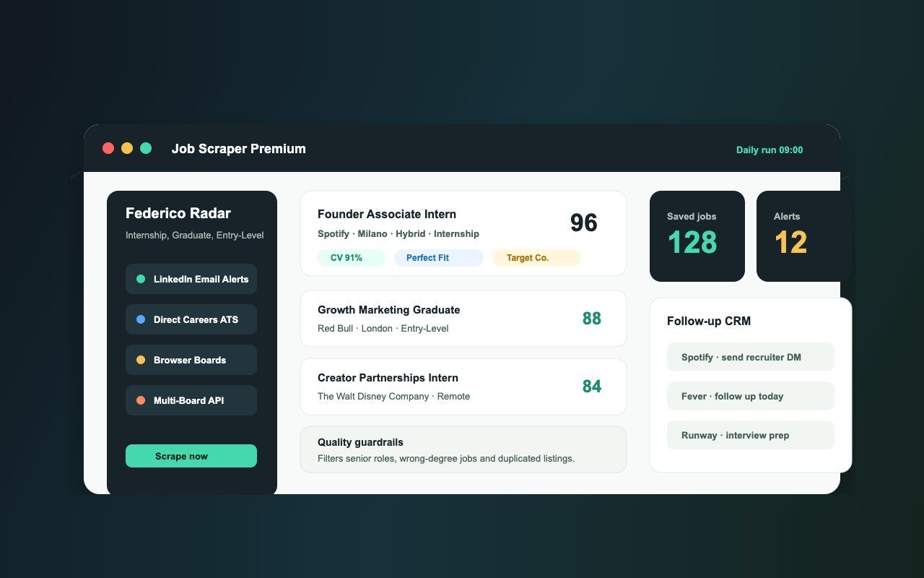Click the red close window dot

pyautogui.click(x=108, y=148)
